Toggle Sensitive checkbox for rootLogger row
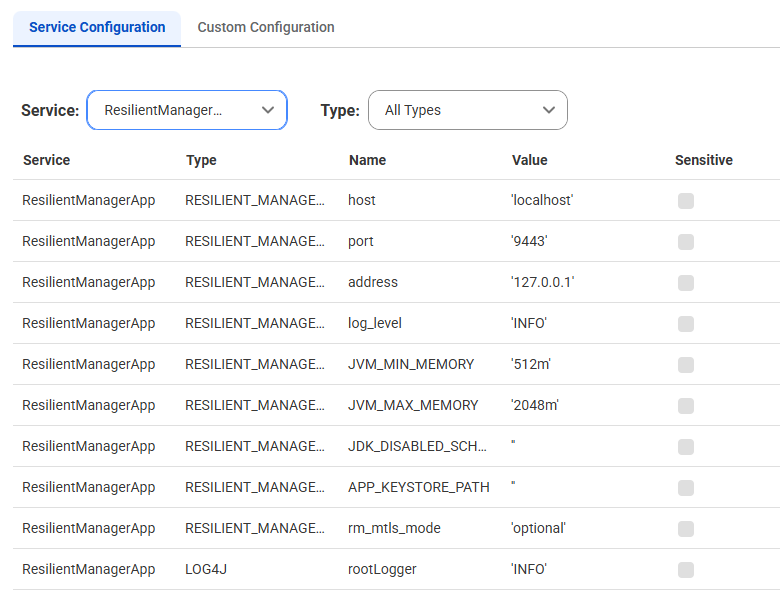 pos(685,570)
